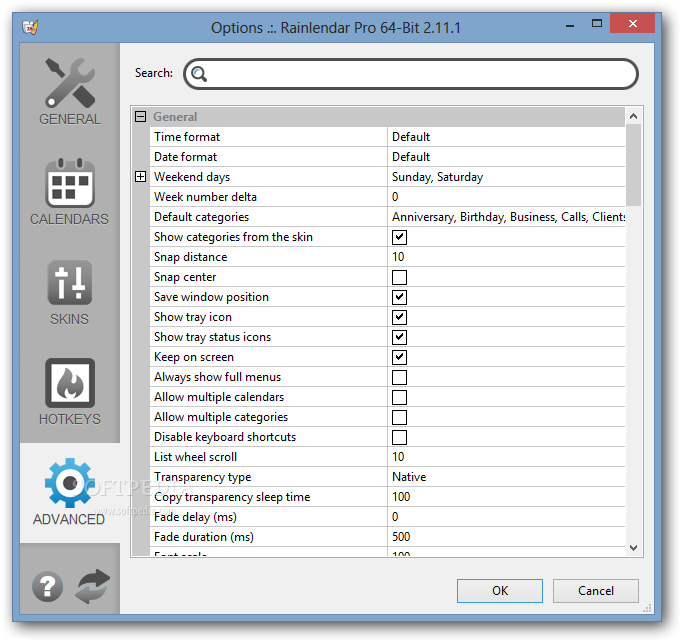Select Copy transparency sleep time value 100
This screenshot has width=682, height=642.
(x=401, y=497)
